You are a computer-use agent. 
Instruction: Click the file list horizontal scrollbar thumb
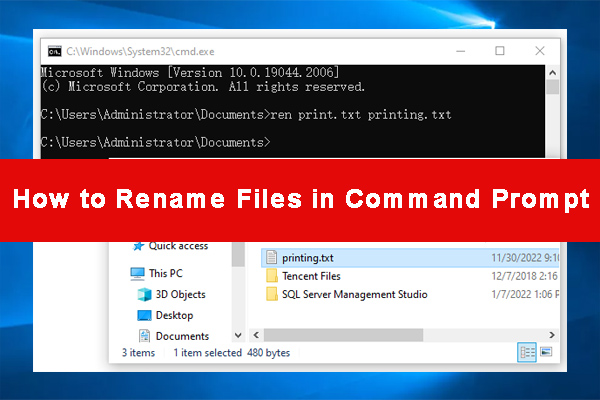(x=343, y=335)
